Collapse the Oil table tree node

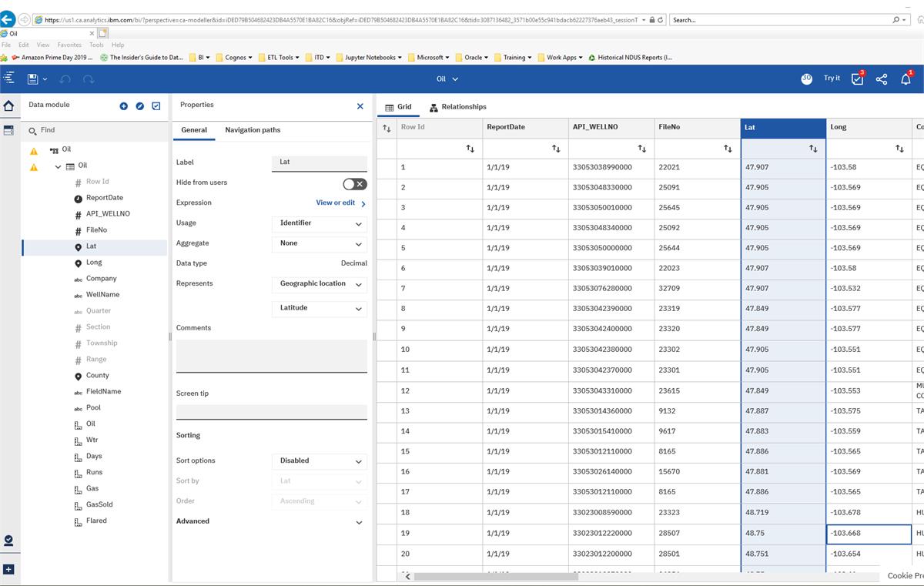click(x=58, y=166)
